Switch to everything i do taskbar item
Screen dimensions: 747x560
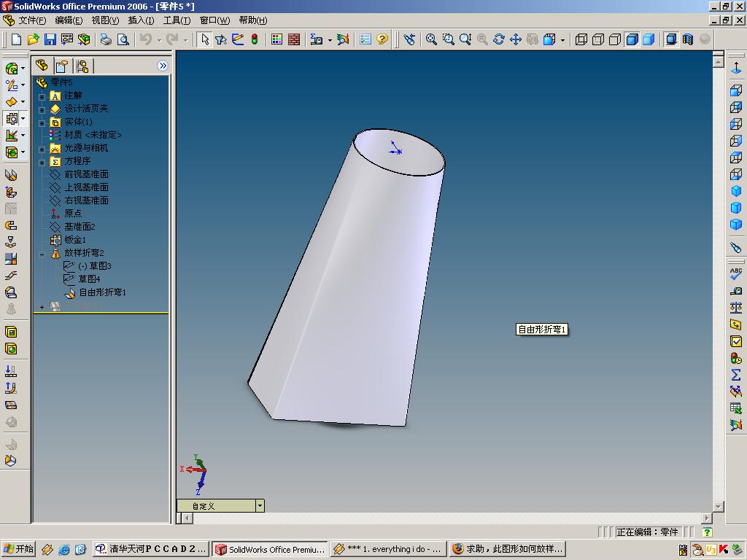(390, 549)
